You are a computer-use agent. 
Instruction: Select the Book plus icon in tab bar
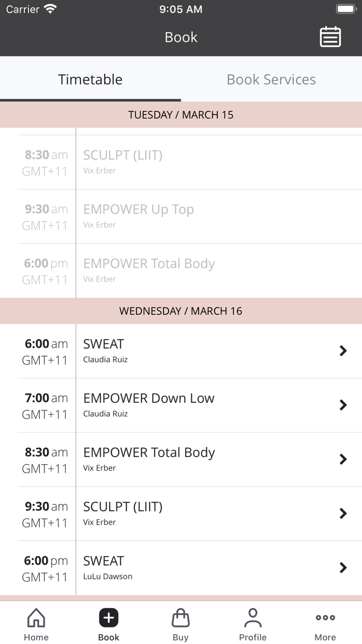[109, 618]
